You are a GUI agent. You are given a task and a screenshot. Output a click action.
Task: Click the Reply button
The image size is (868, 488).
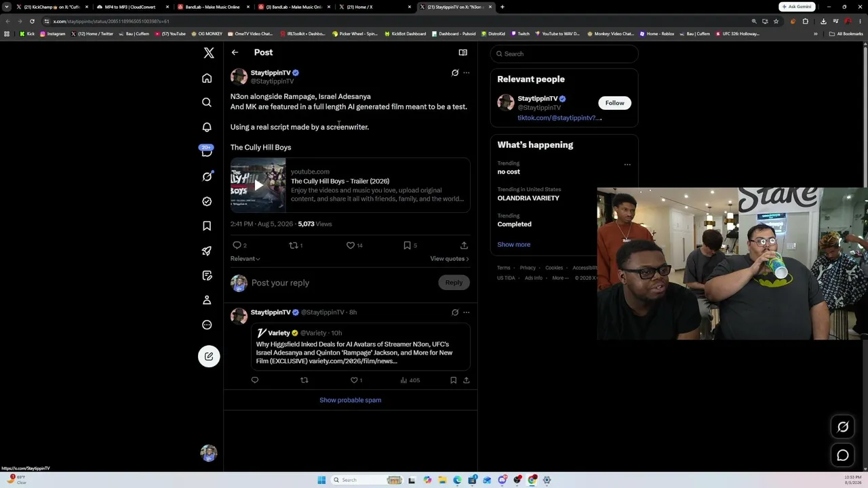(x=454, y=283)
